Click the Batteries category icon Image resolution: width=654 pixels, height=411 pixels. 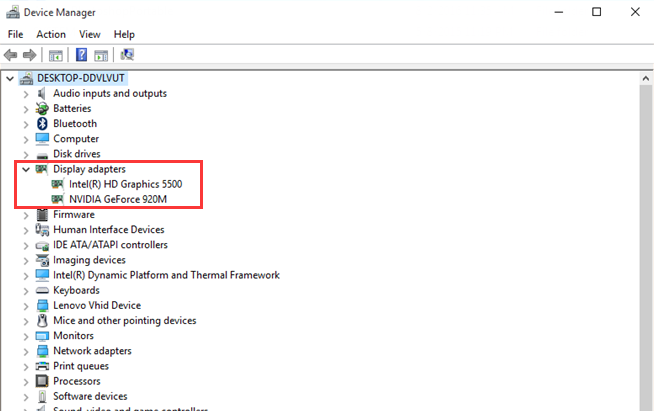(42, 109)
